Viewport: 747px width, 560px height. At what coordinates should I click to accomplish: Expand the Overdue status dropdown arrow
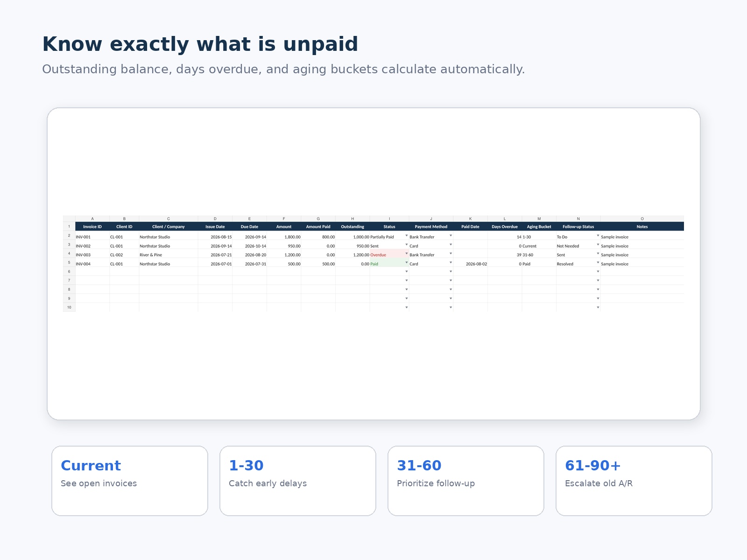pos(406,253)
